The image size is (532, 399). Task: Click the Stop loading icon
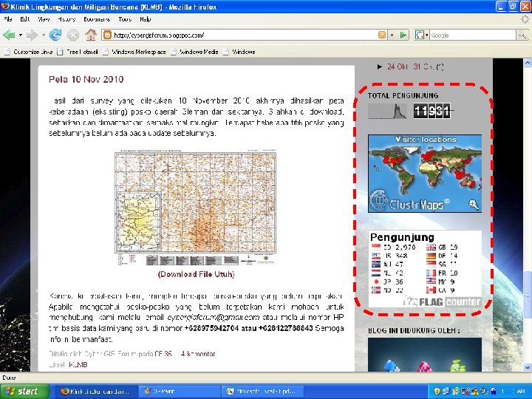[72, 35]
